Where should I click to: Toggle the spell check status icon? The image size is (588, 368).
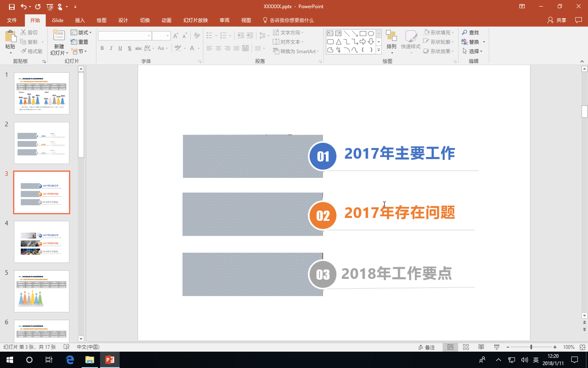point(66,347)
